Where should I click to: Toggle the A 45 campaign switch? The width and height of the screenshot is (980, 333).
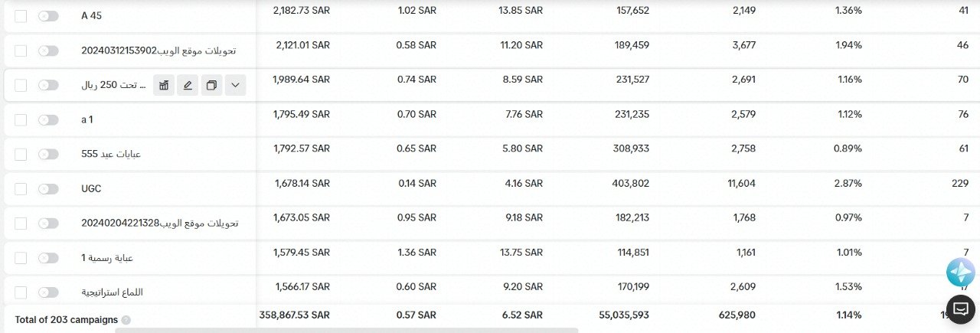pos(48,16)
